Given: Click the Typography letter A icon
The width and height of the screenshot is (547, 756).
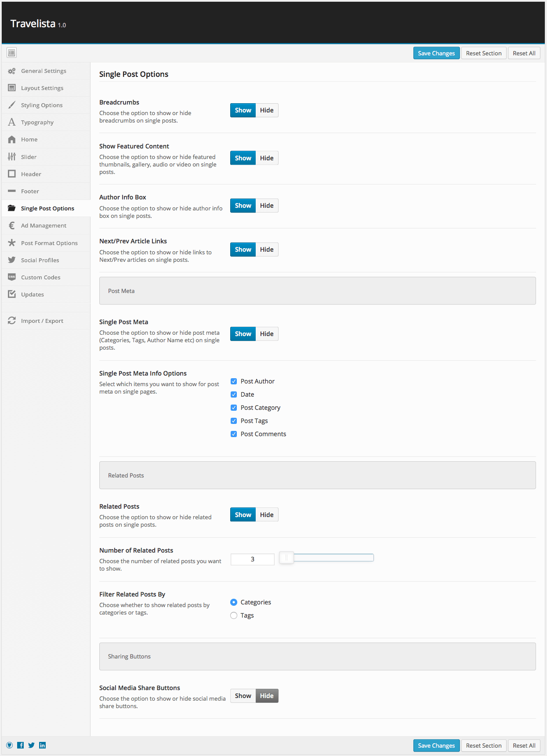Looking at the screenshot, I should point(12,122).
